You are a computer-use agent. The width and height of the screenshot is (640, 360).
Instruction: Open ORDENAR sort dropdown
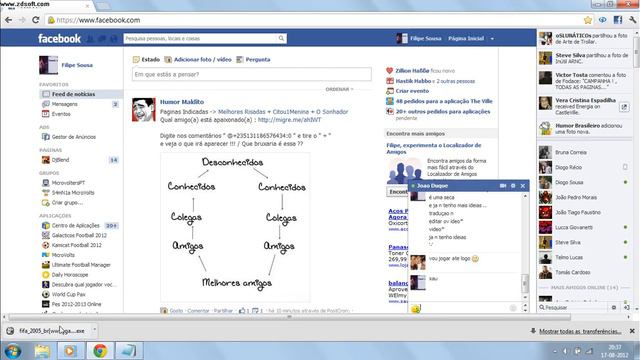(x=339, y=89)
